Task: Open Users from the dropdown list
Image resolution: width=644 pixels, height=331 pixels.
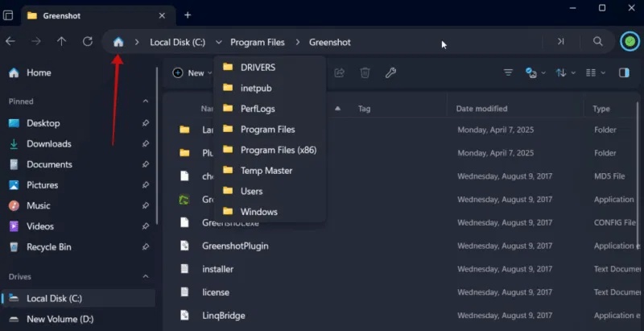Action: 270,191
